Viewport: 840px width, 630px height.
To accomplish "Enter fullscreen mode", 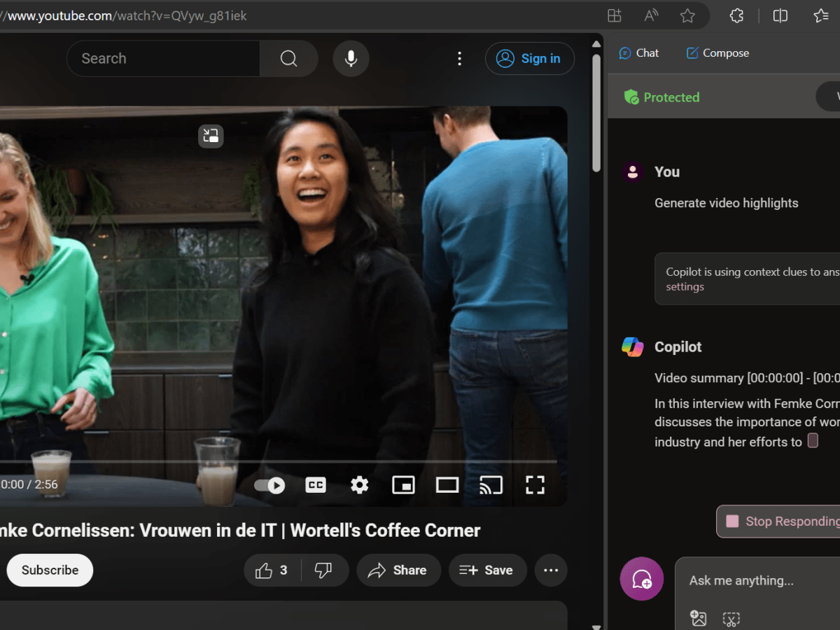I will pyautogui.click(x=535, y=484).
